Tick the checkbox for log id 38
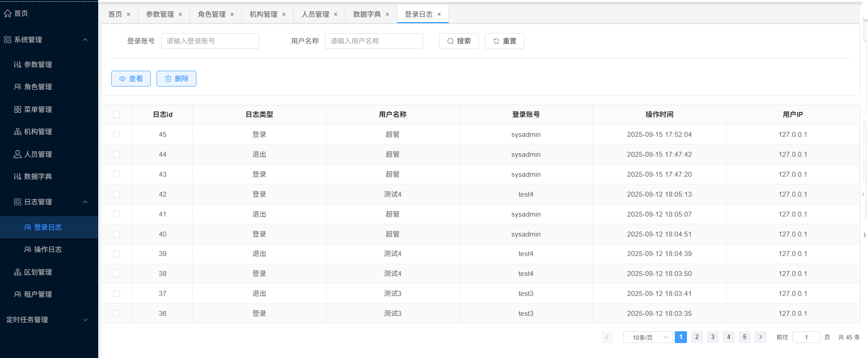The image size is (868, 358). click(117, 274)
